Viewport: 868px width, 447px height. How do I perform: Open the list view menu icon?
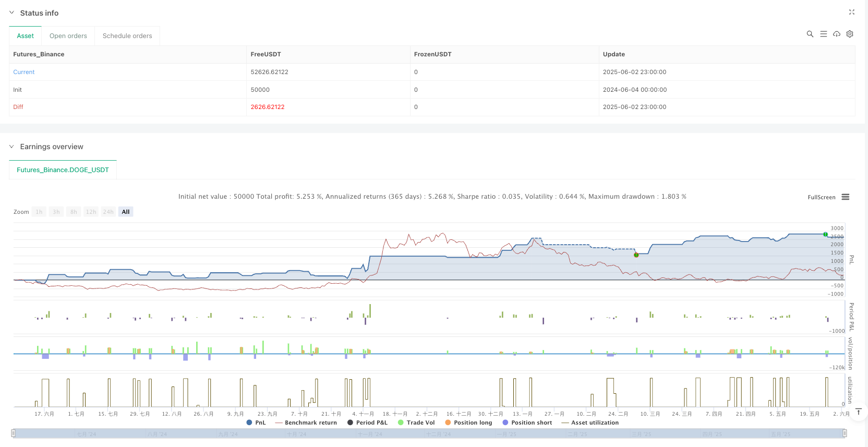(824, 34)
